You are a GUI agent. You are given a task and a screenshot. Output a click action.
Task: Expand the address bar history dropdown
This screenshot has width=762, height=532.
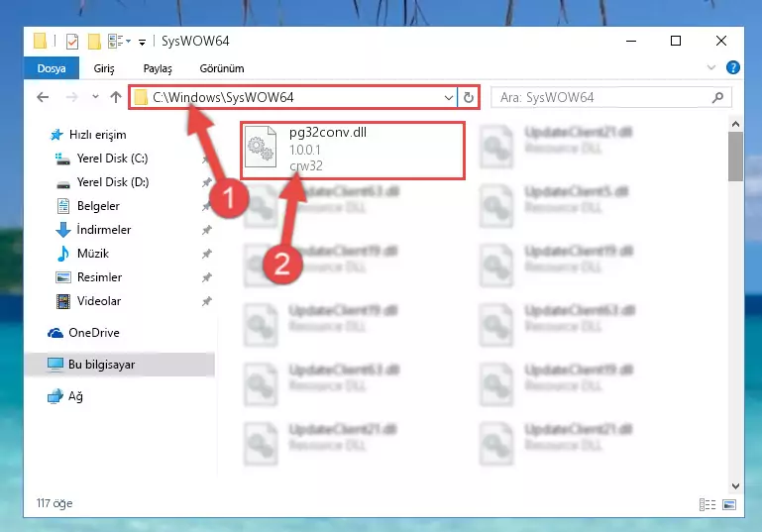449,98
